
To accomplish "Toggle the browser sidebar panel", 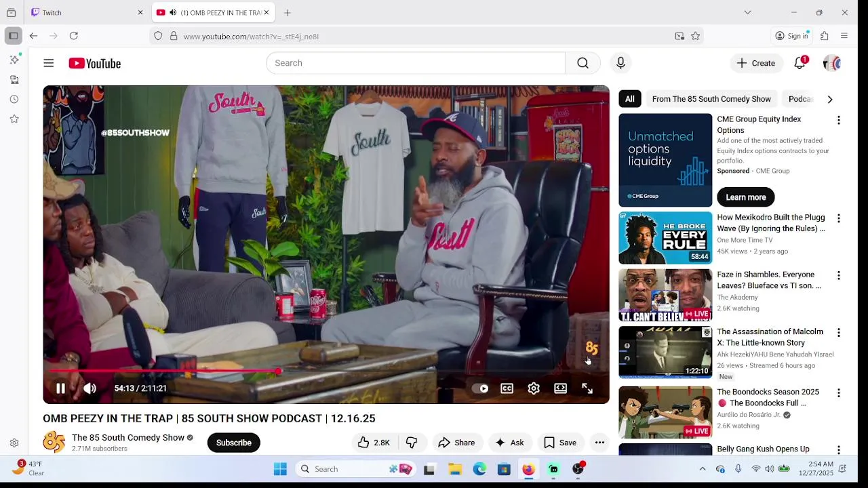I will tap(13, 36).
